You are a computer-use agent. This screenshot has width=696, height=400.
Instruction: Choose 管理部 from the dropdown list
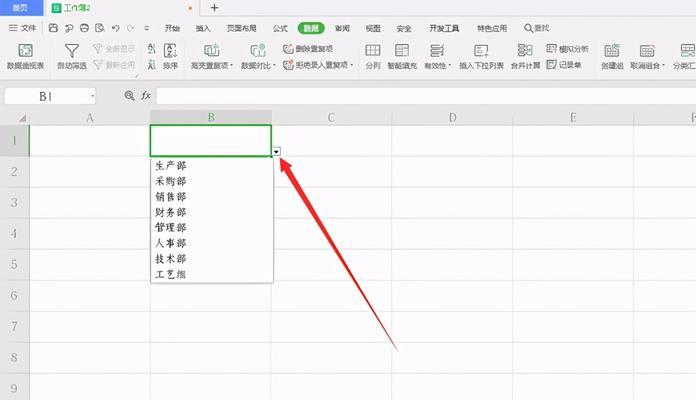(x=212, y=228)
